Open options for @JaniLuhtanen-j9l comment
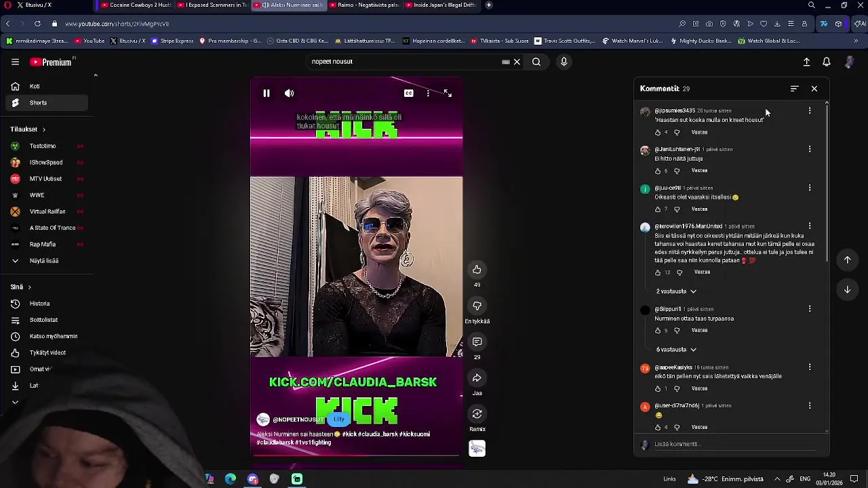The image size is (868, 488). point(809,149)
